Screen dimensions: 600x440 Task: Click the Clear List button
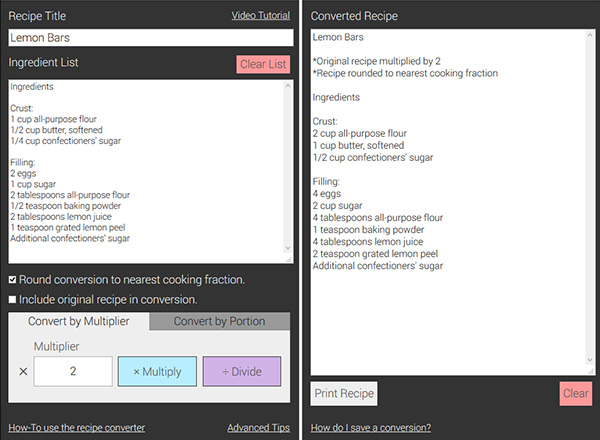(263, 64)
